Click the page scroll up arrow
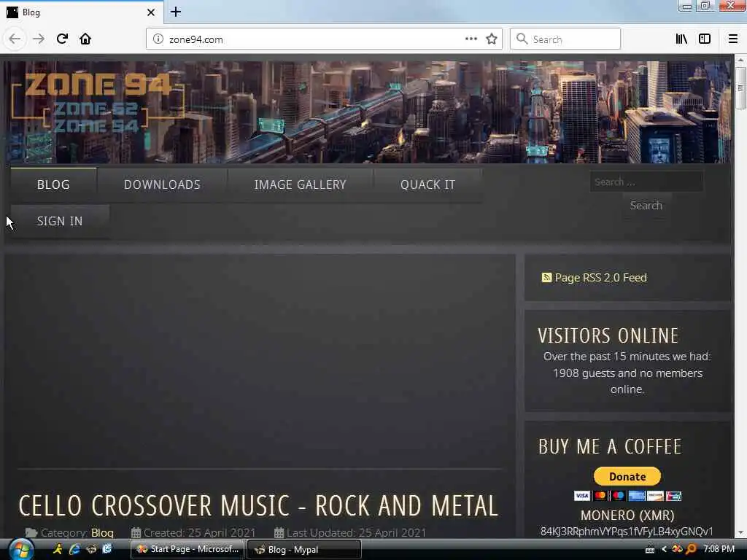747x560 pixels. [x=740, y=61]
